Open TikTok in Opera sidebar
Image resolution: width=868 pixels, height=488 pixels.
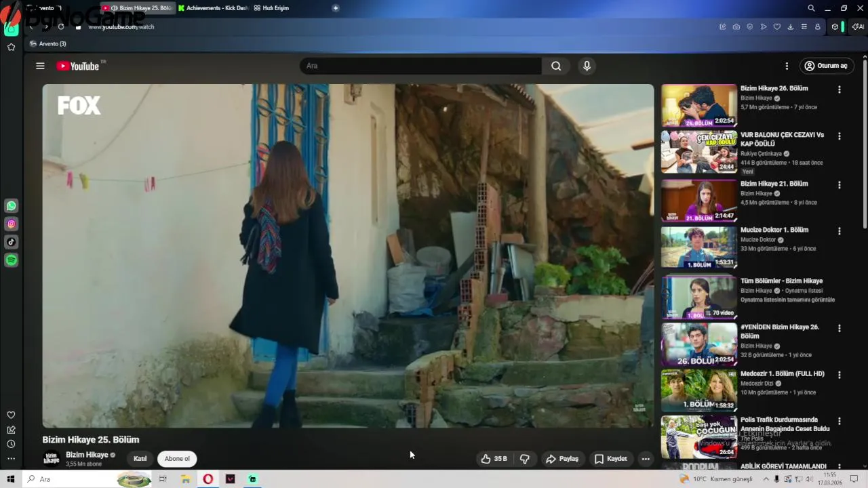click(12, 242)
